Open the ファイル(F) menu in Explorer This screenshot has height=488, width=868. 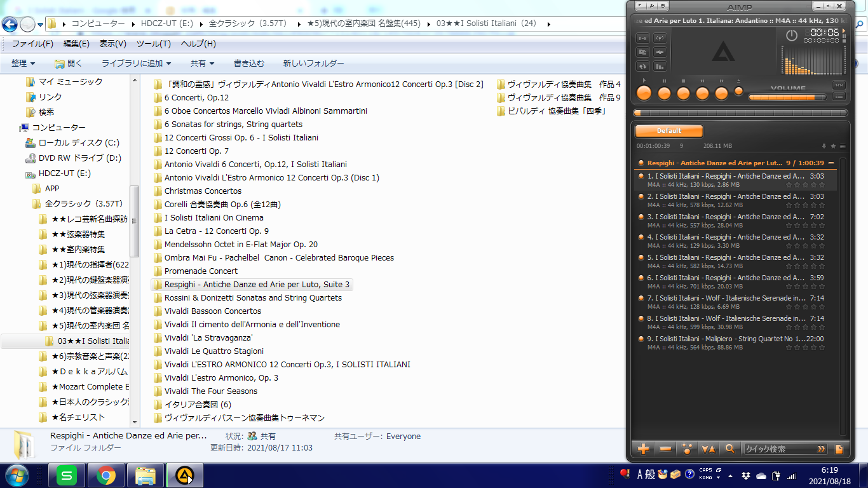[x=32, y=44]
